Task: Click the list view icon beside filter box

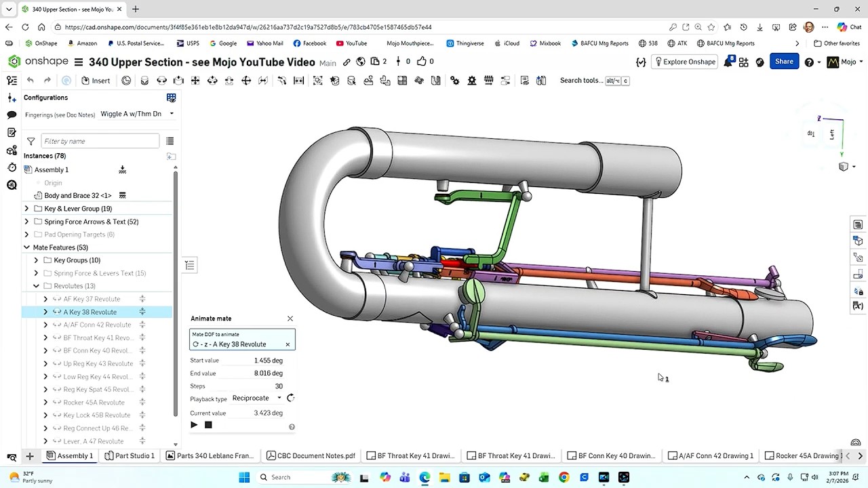Action: 170,141
